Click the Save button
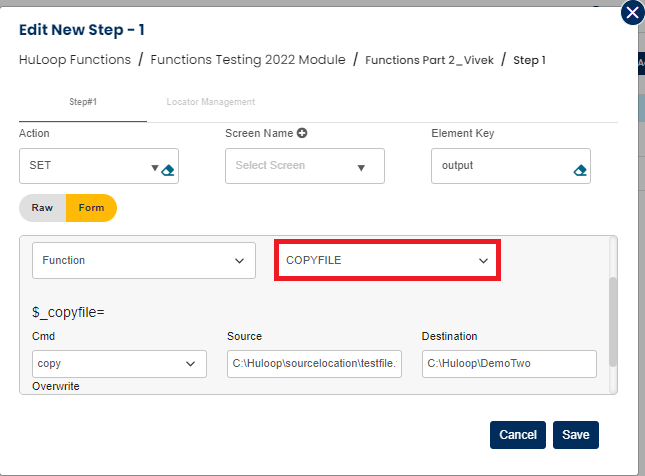Image resolution: width=645 pixels, height=476 pixels. (x=575, y=435)
